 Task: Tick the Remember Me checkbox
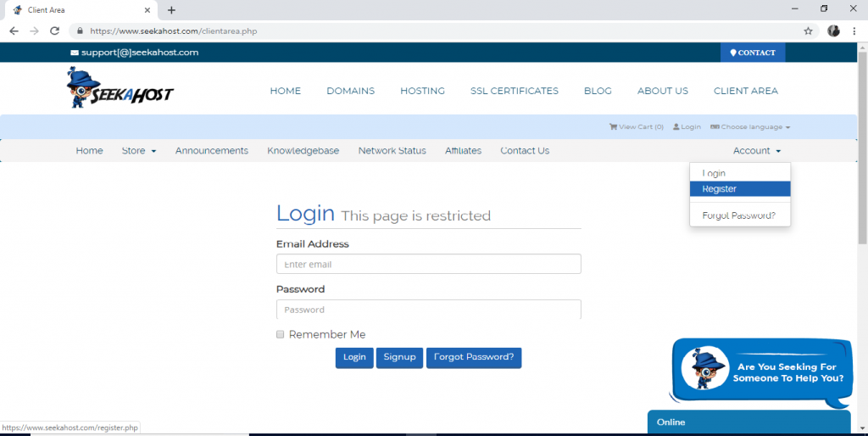pos(280,334)
